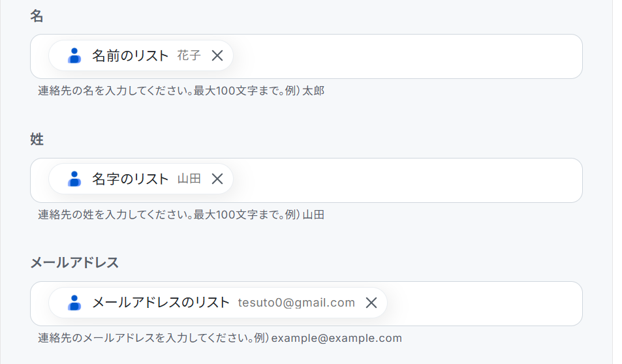The width and height of the screenshot is (622, 364).
Task: Focus the empty area of the 姓 input field
Action: click(x=405, y=180)
